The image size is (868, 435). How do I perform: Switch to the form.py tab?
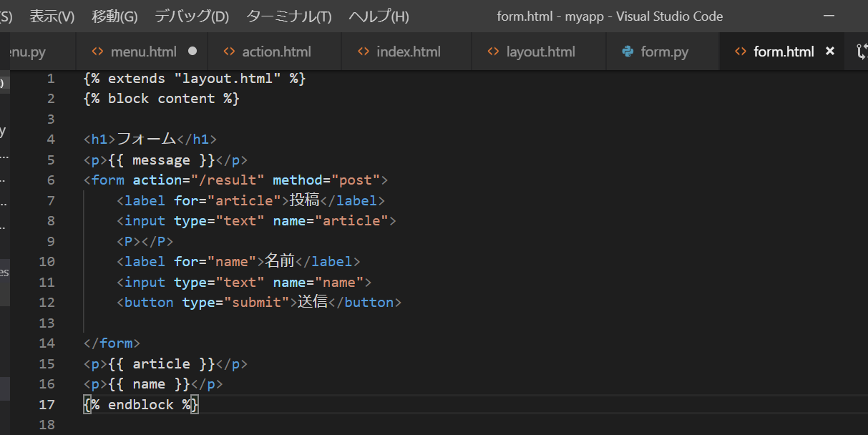pyautogui.click(x=663, y=52)
